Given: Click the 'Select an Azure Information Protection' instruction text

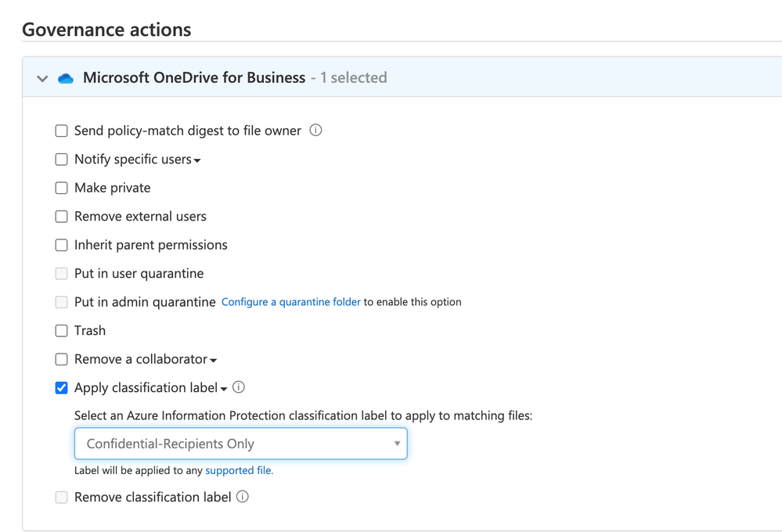Looking at the screenshot, I should tap(303, 416).
